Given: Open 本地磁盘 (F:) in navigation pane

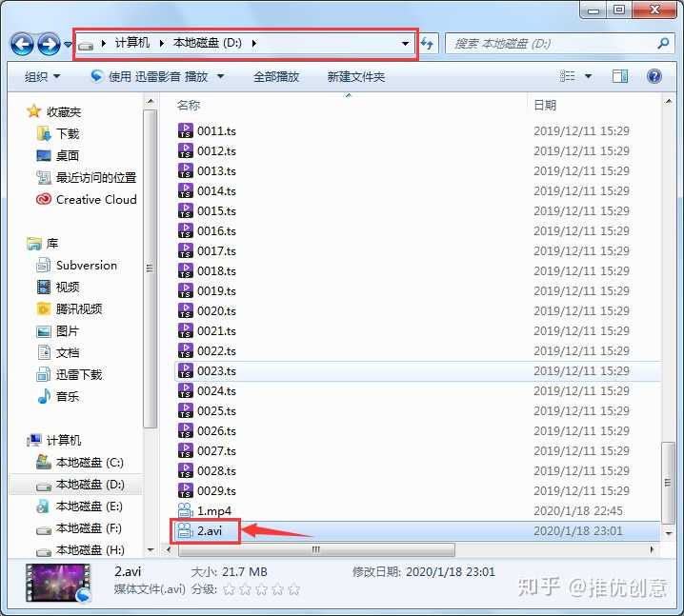Looking at the screenshot, I should point(89,528).
